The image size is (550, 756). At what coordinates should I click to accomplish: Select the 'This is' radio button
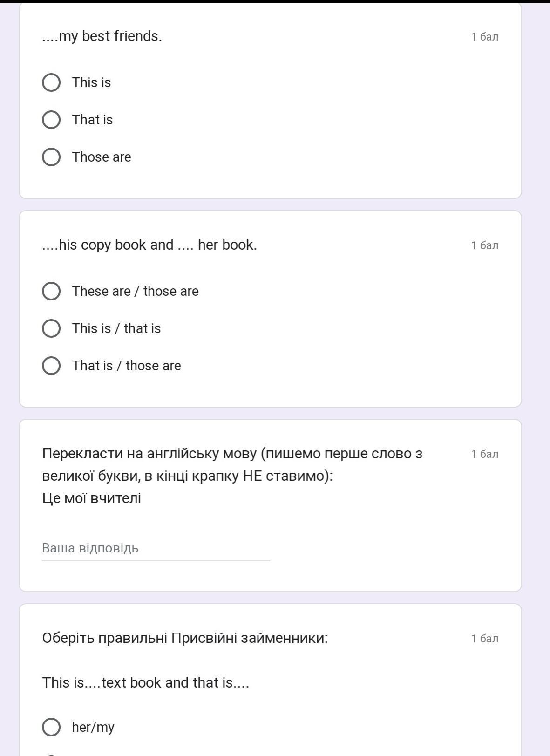click(51, 82)
